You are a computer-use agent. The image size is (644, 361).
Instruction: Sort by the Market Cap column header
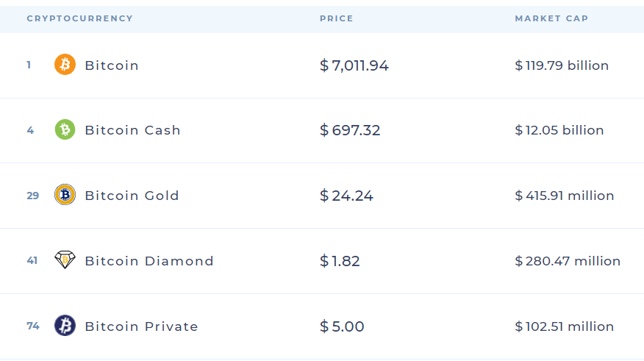[x=551, y=18]
